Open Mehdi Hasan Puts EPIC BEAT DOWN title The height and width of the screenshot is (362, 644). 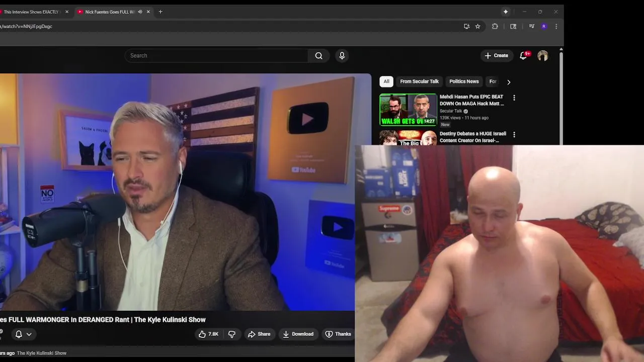(x=472, y=100)
